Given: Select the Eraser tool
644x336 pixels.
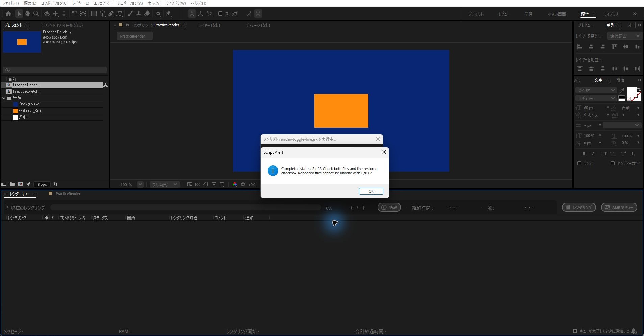Looking at the screenshot, I should click(147, 14).
